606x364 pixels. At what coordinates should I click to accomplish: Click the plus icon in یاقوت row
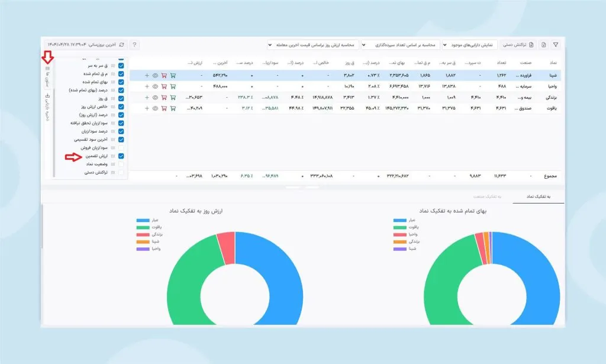coord(147,108)
